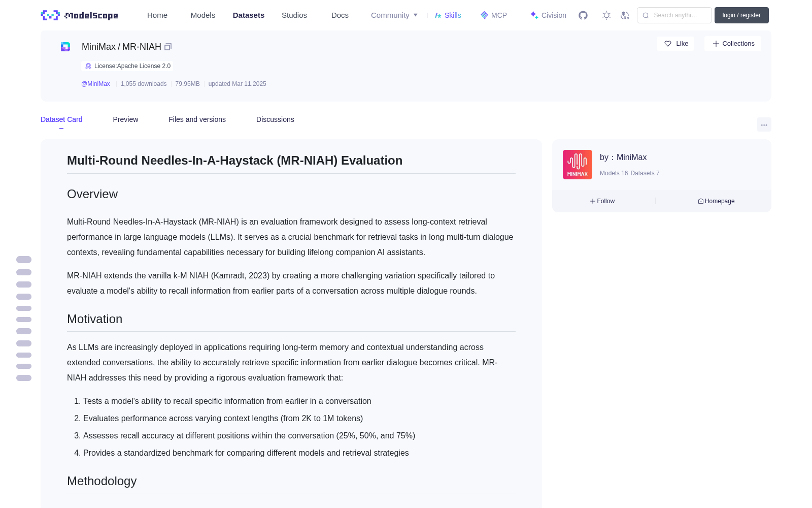Expand the Community dropdown
812x508 pixels.
pos(394,15)
